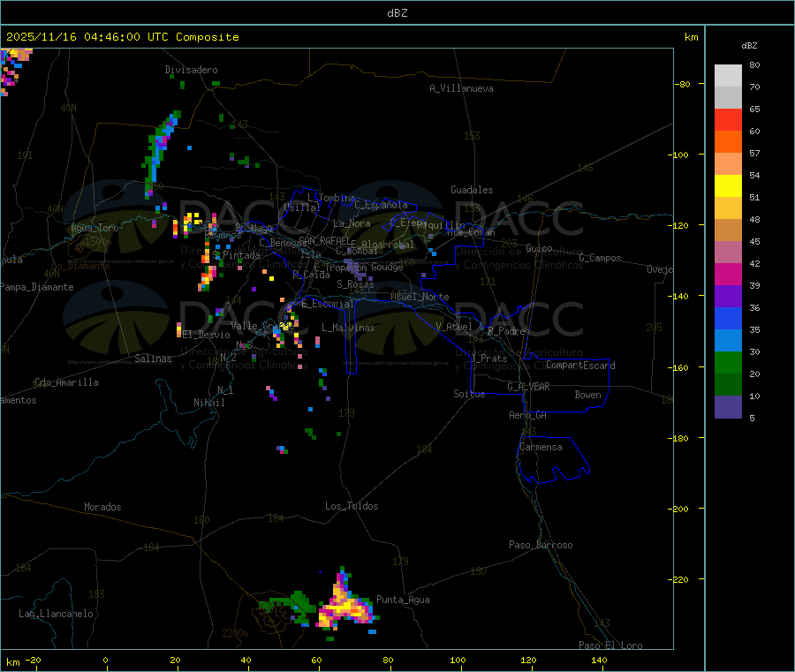795x672 pixels.
Task: Click the Divisadero map label
Action: (x=191, y=70)
